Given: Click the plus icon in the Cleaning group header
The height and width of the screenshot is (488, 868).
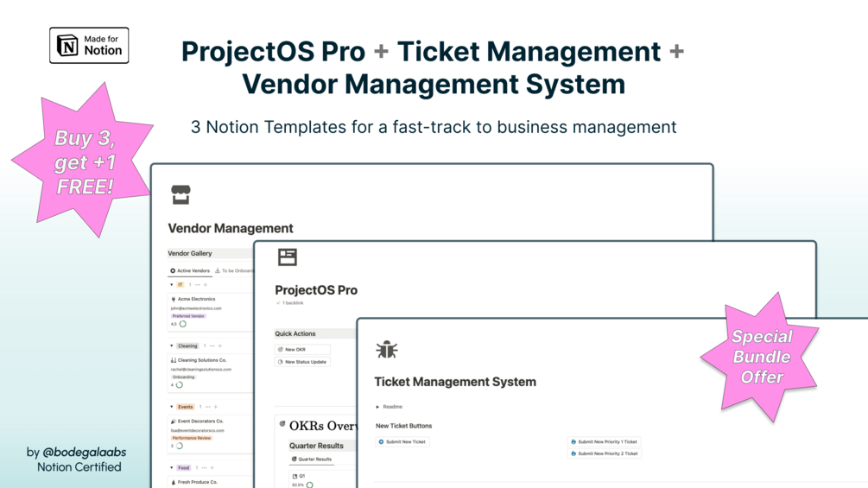Looking at the screenshot, I should tap(219, 345).
